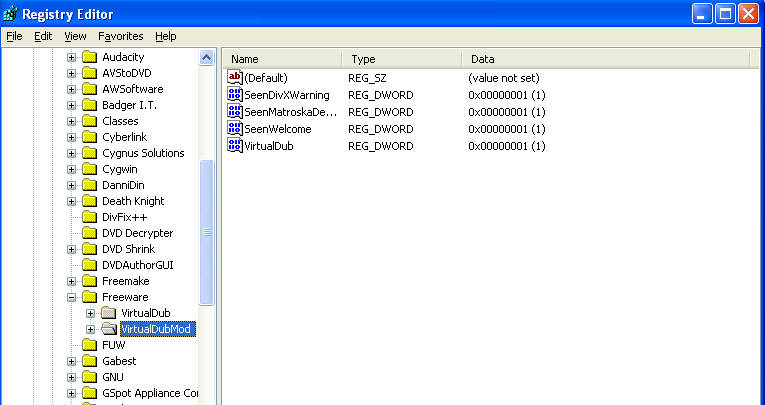The width and height of the screenshot is (765, 405).
Task: Select the DivFix++ folder icon
Action: click(90, 217)
